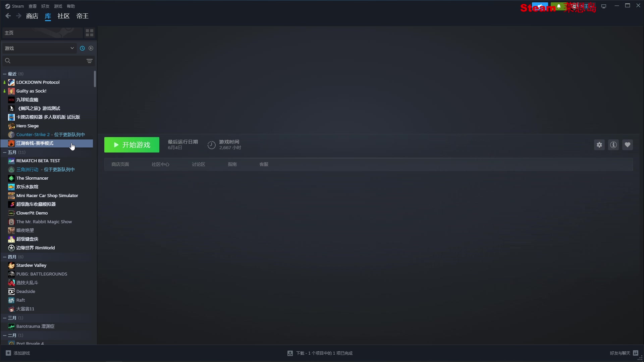Select 大富翁11 in library list
This screenshot has height=362, width=644.
point(47,309)
